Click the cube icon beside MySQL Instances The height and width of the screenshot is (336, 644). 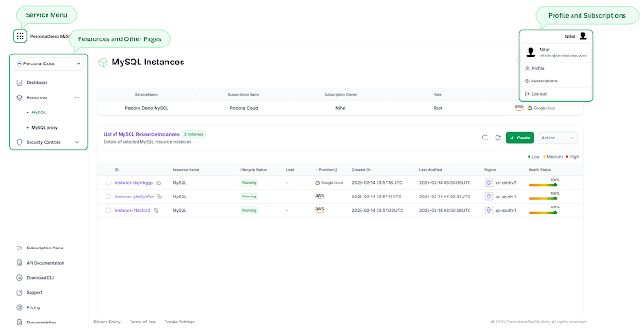[103, 63]
